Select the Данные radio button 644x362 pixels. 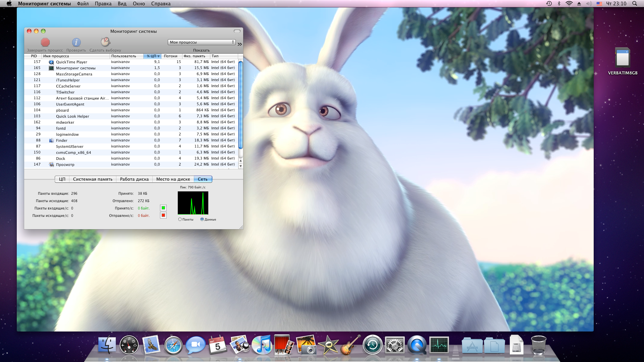pos(202,220)
